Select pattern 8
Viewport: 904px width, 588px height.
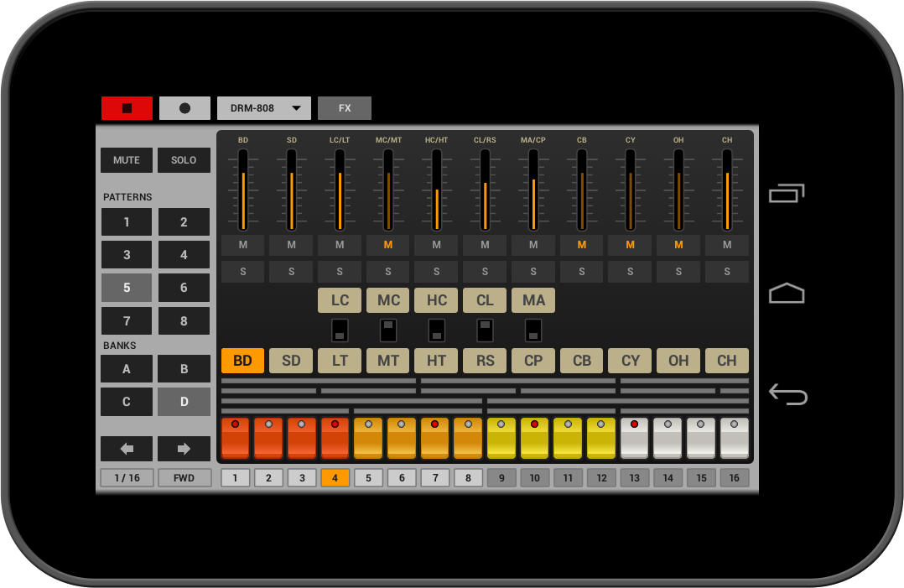pyautogui.click(x=184, y=321)
